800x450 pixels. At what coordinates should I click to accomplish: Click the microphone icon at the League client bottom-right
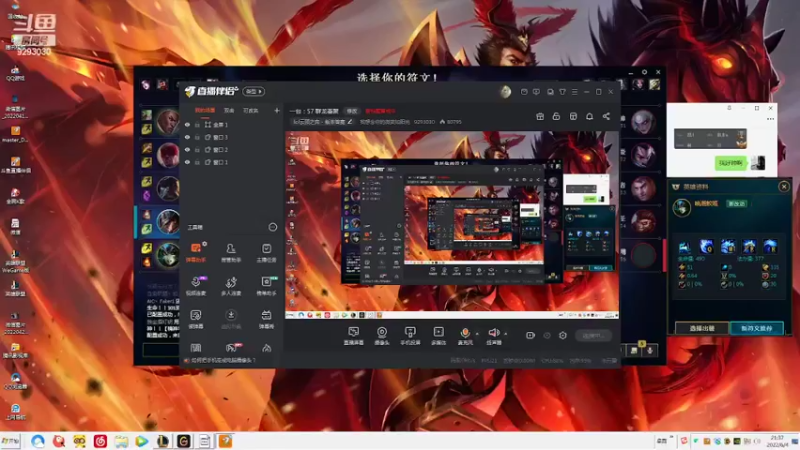pyautogui.click(x=649, y=351)
